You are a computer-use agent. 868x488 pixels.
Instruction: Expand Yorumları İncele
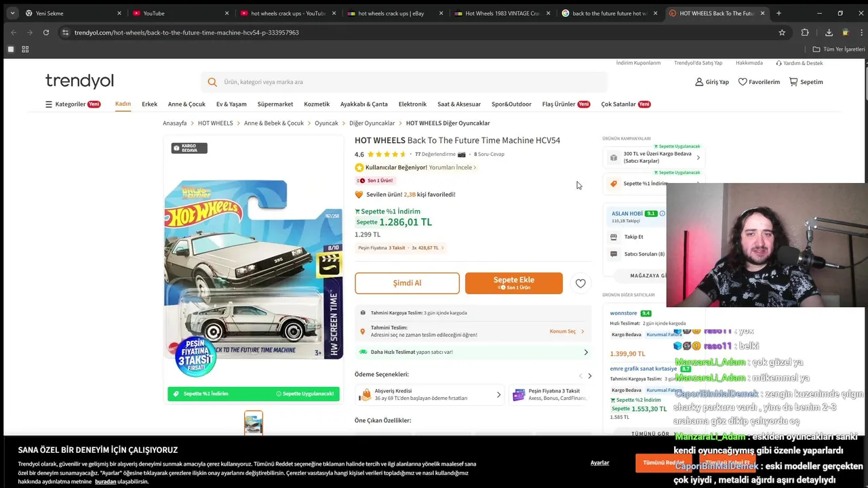coord(452,167)
